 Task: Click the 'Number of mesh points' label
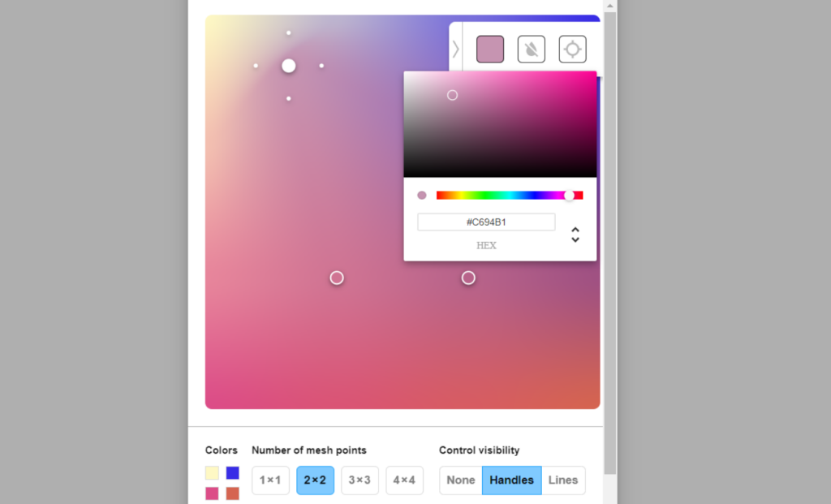[x=309, y=450]
